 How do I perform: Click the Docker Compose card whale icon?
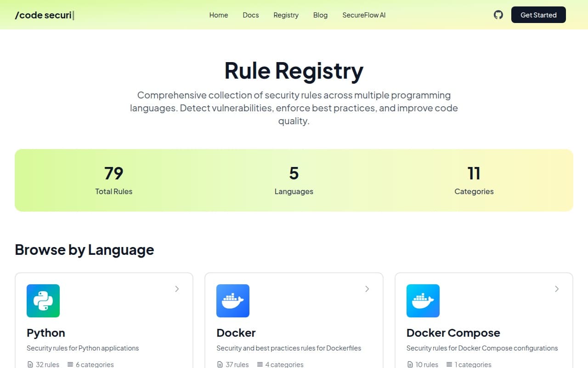pyautogui.click(x=423, y=301)
